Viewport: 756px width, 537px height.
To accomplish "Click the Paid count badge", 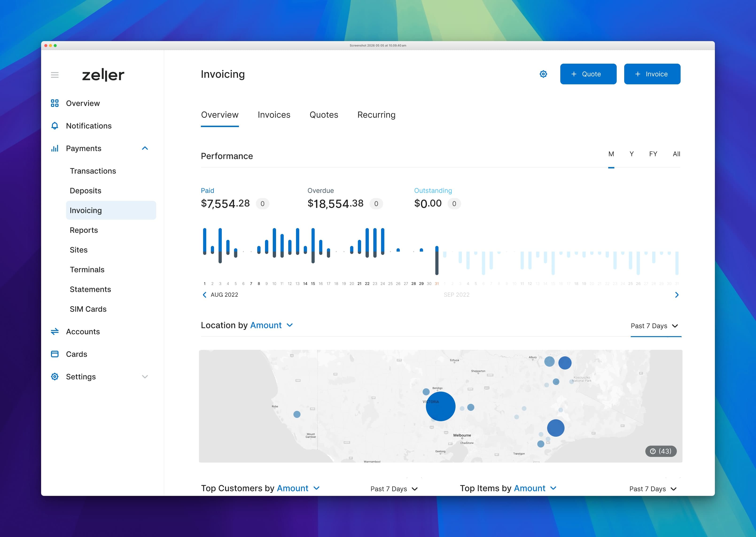I will pyautogui.click(x=262, y=204).
